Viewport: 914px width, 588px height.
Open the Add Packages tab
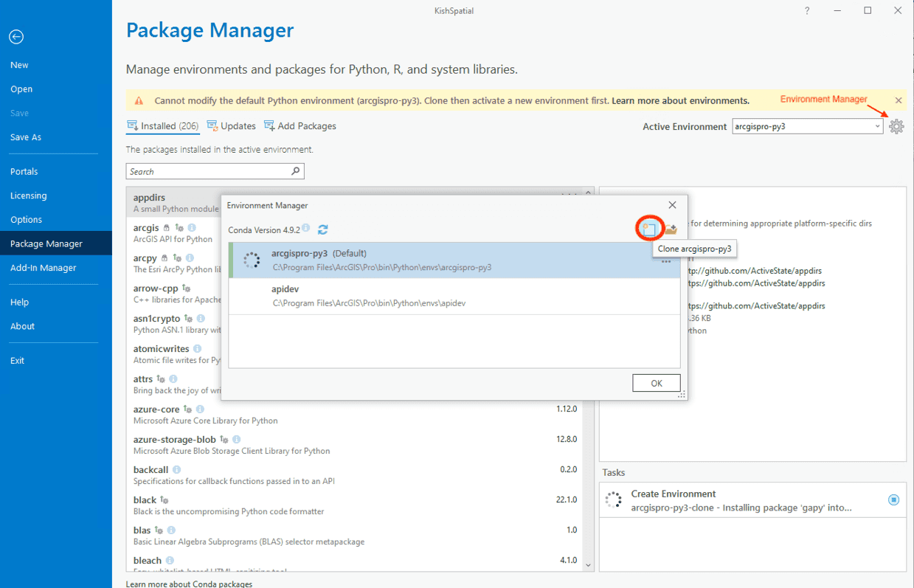click(300, 126)
